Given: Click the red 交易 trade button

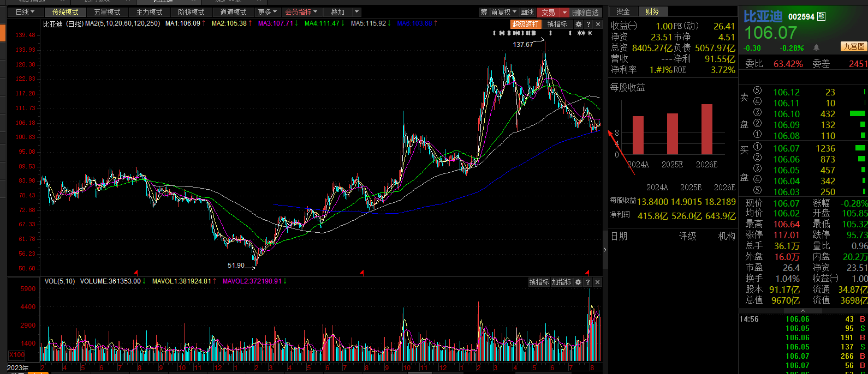Looking at the screenshot, I should [x=548, y=12].
